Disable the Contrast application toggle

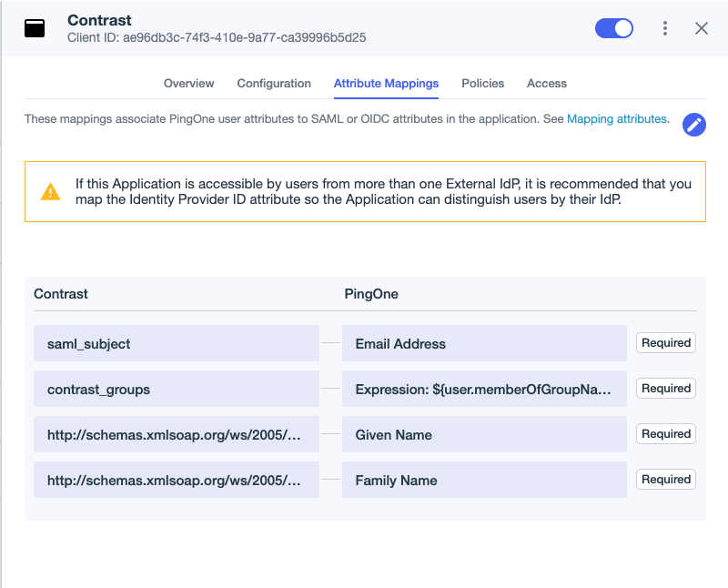(x=614, y=28)
